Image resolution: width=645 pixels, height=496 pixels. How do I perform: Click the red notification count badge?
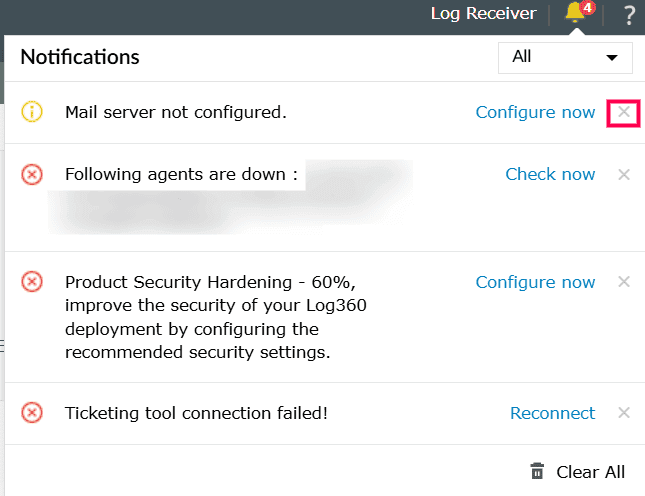[588, 8]
